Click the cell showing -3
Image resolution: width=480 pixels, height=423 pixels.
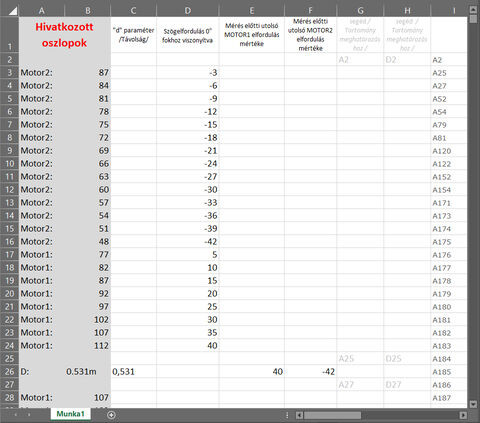(x=188, y=73)
